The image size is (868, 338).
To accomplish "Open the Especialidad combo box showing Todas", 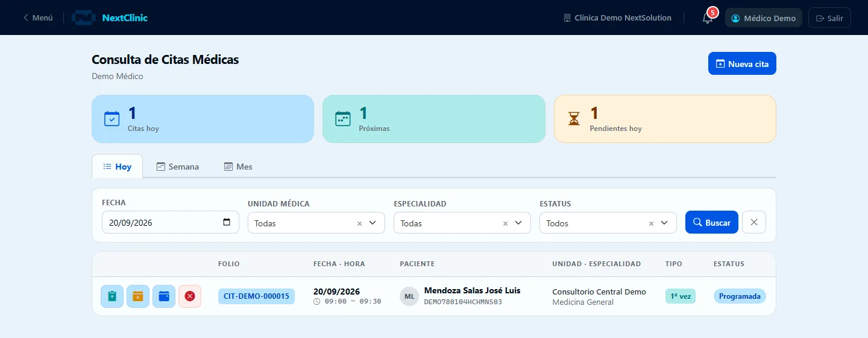I will point(462,223).
